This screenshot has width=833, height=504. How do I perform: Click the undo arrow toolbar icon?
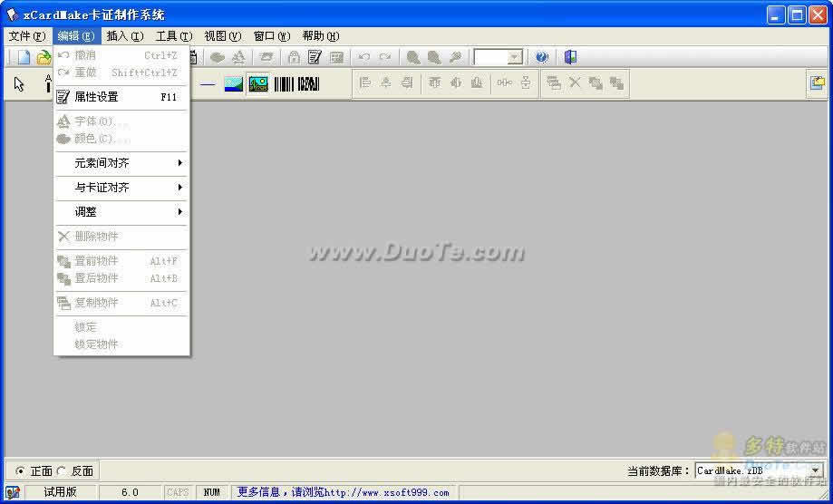(364, 57)
